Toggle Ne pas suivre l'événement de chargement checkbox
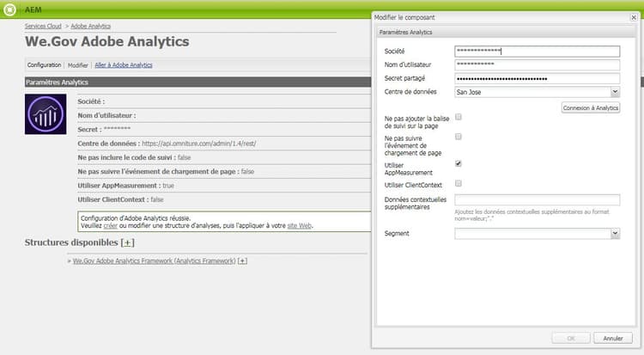Viewport: 644px width, 355px height. 459,137
